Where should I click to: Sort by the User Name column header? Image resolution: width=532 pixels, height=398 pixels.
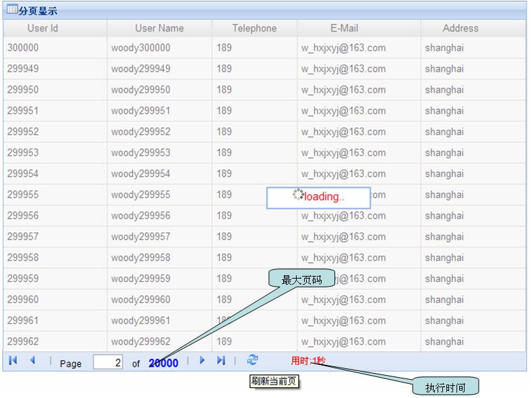pyautogui.click(x=159, y=28)
